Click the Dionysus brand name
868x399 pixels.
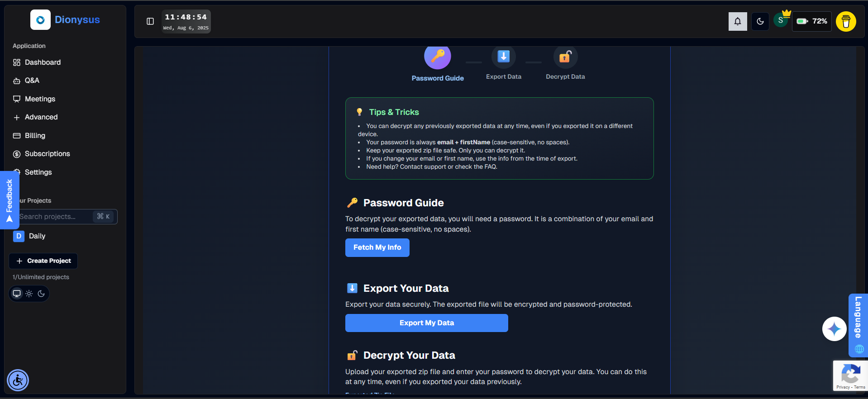tap(77, 20)
